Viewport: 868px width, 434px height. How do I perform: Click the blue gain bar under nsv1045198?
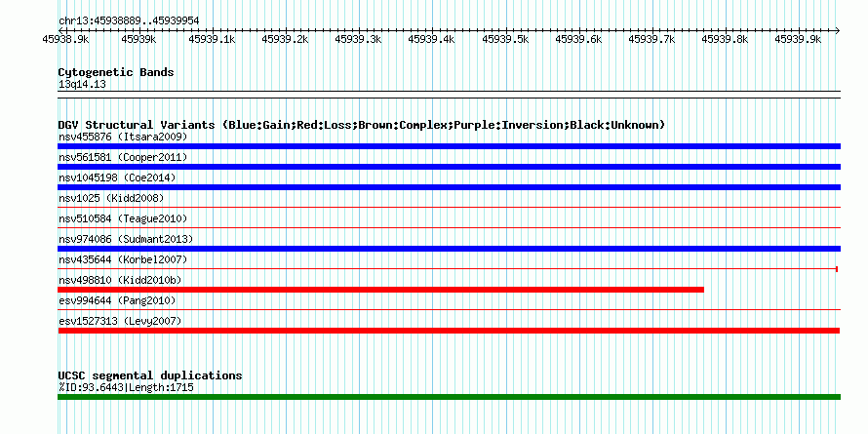pyautogui.click(x=449, y=187)
